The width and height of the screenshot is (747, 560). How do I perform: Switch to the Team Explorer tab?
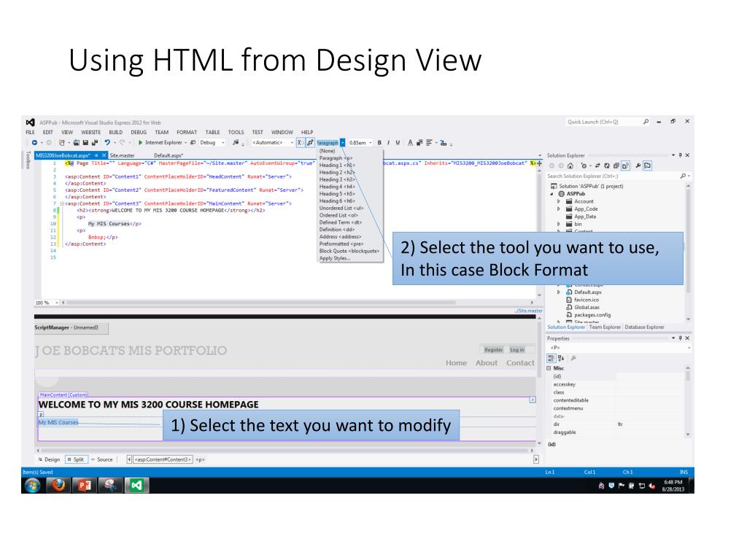605,327
